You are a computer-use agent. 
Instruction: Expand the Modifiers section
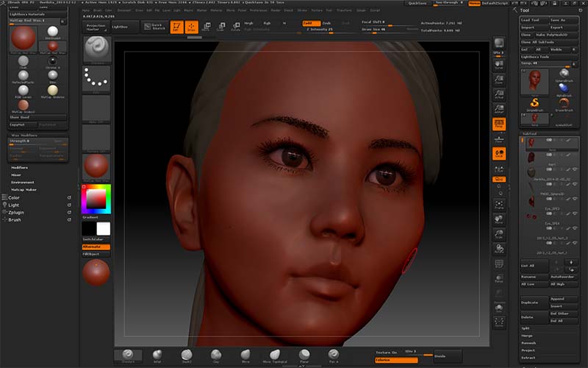20,168
